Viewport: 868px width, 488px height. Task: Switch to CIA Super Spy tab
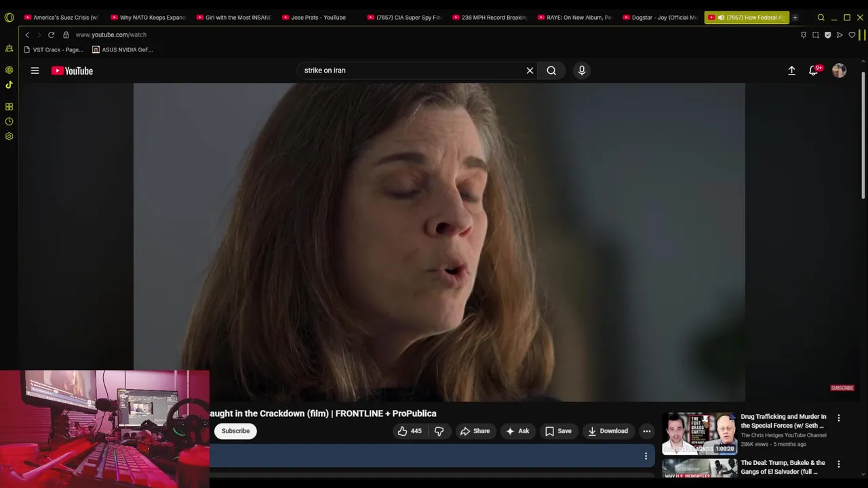tap(404, 18)
